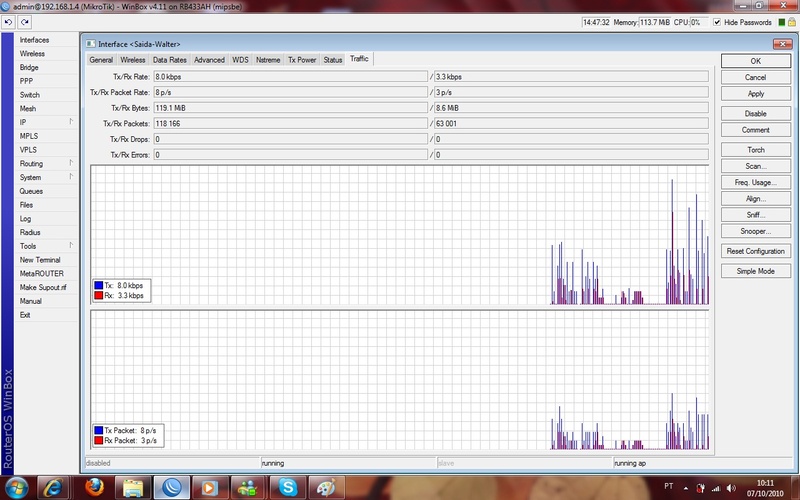Open the General tab
The height and width of the screenshot is (500, 800).
point(101,60)
